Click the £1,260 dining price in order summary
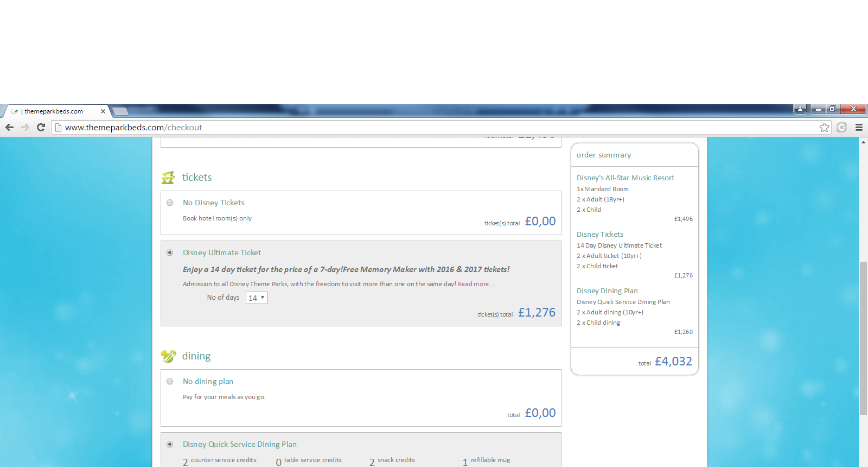This screenshot has height=467, width=868. [x=684, y=332]
